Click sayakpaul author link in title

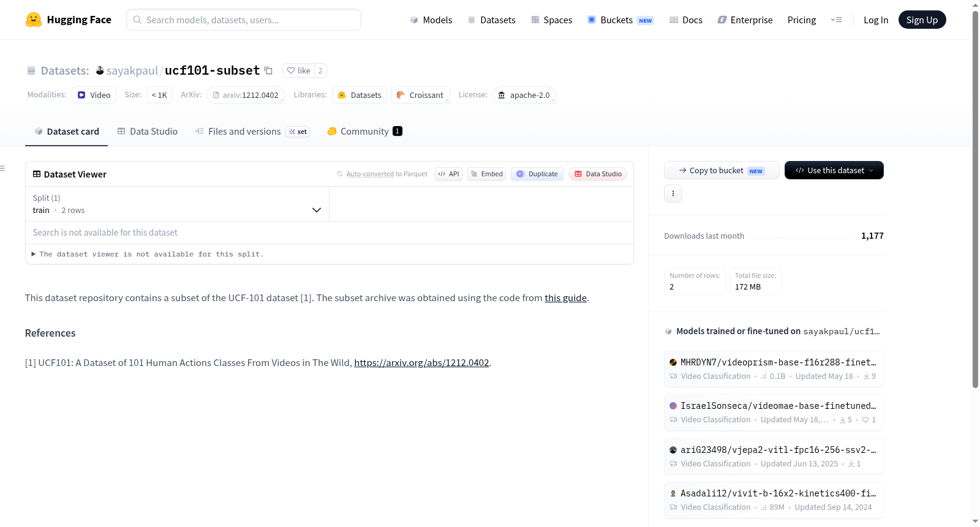[x=132, y=70]
